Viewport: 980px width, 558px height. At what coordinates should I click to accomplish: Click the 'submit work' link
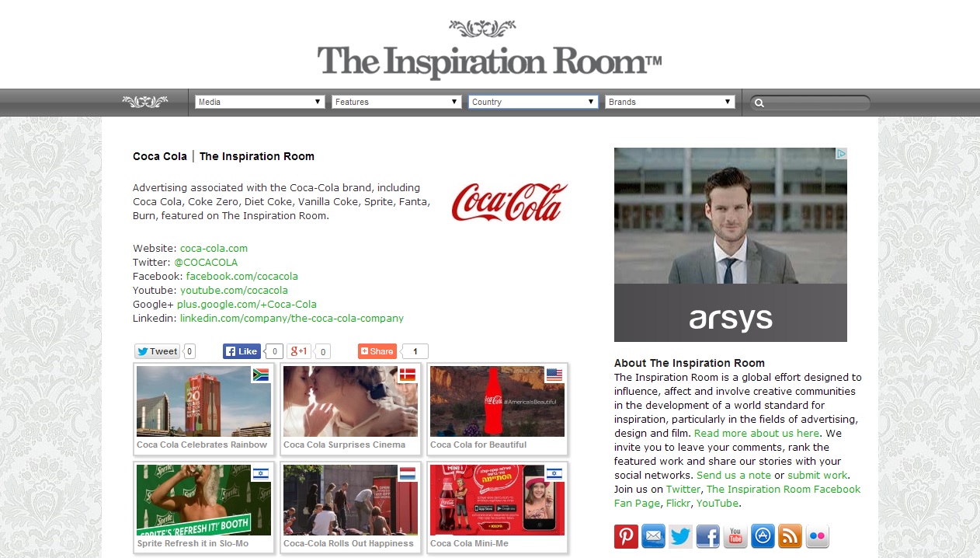818,476
